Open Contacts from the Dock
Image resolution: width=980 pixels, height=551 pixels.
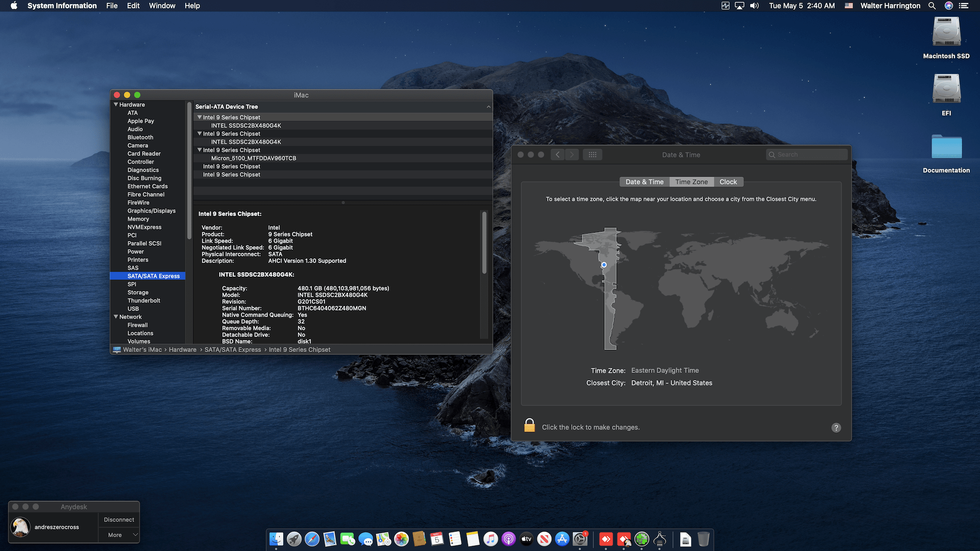click(419, 539)
